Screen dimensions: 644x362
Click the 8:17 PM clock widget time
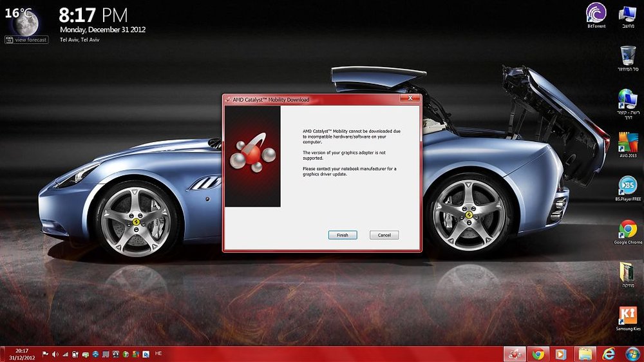tap(93, 15)
